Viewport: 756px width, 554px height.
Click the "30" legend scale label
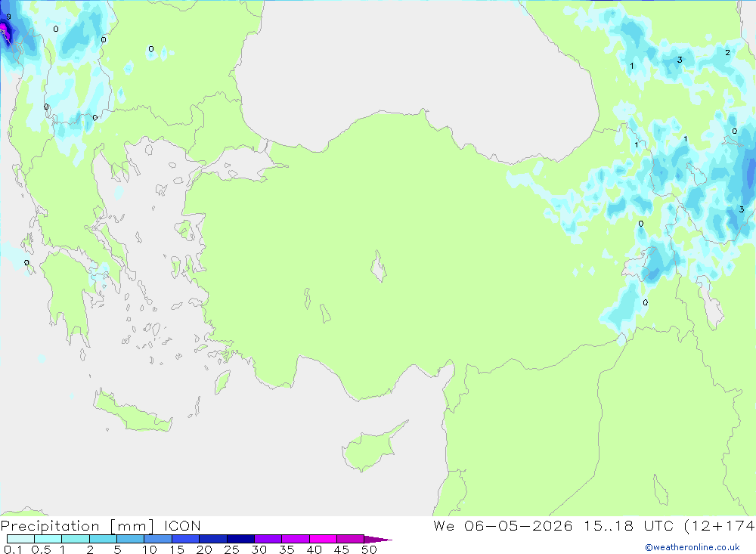tap(259, 549)
